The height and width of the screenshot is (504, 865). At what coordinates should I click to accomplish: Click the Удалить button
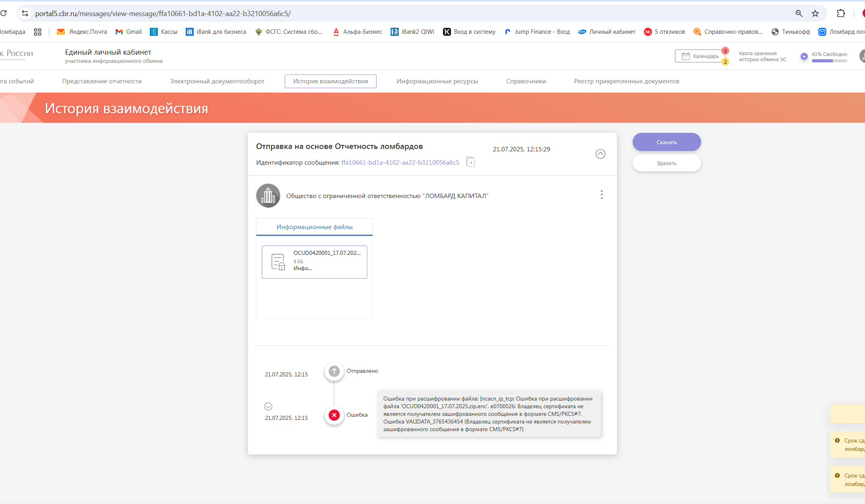click(x=667, y=163)
